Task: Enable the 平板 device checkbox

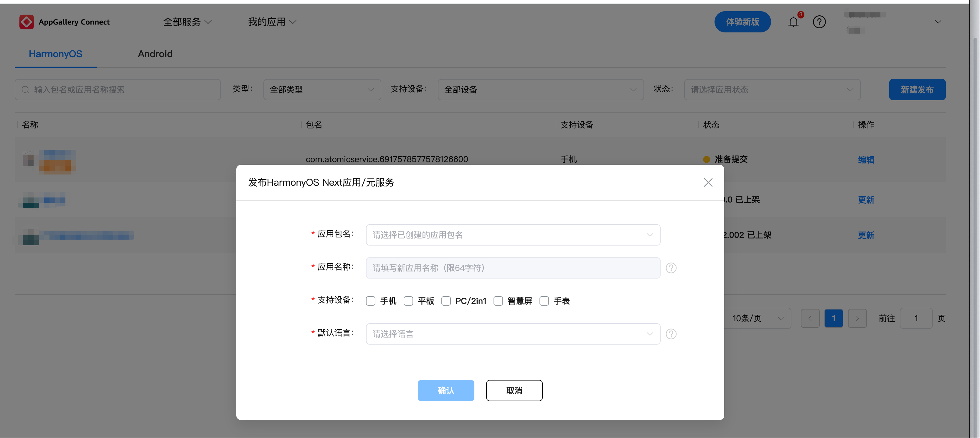Action: click(x=408, y=301)
